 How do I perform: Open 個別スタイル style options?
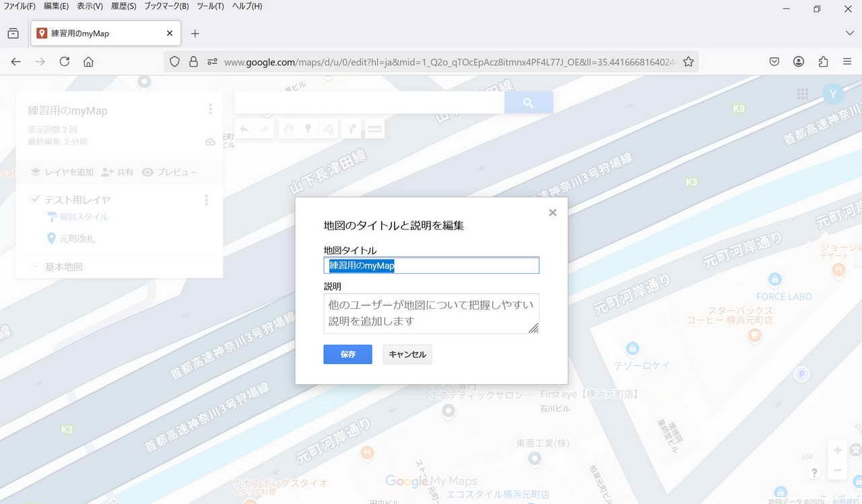(x=77, y=217)
